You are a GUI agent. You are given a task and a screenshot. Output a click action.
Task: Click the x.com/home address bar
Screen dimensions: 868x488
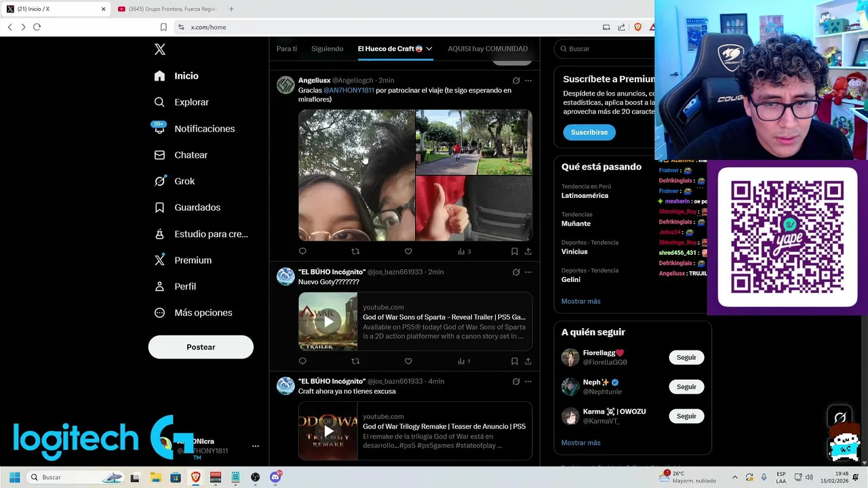[x=387, y=27]
